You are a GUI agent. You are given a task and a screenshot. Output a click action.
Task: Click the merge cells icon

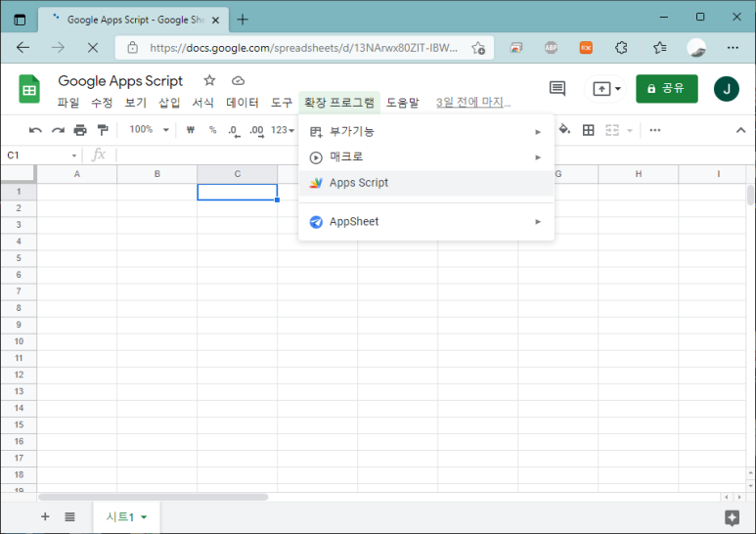pos(612,130)
